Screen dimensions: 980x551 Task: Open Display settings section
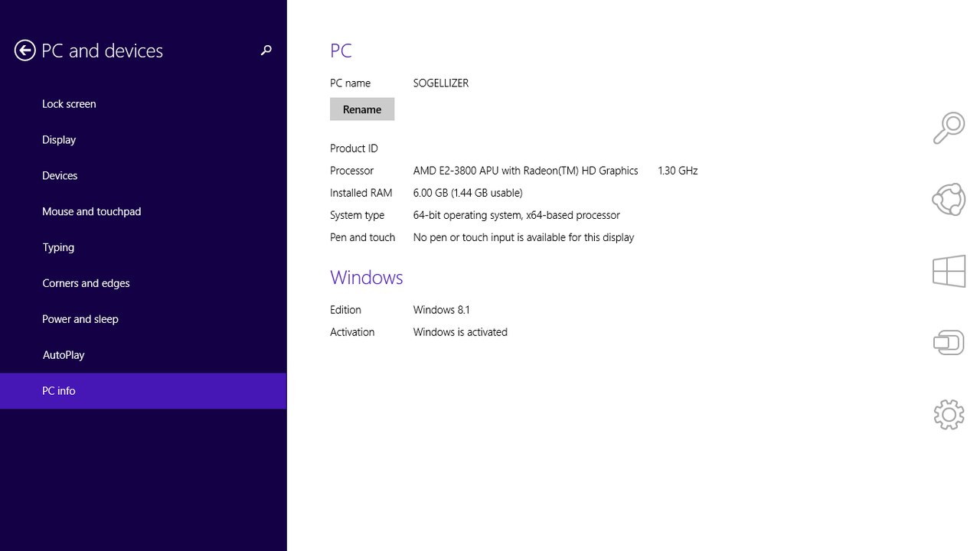pyautogui.click(x=143, y=140)
